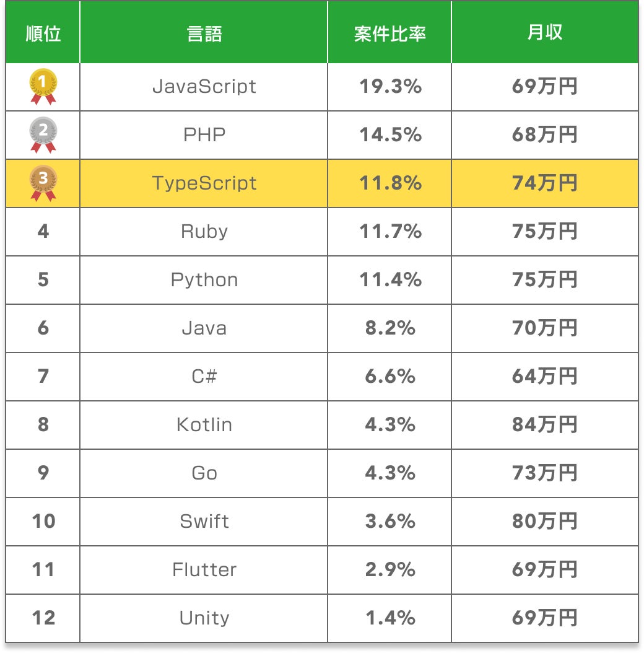This screenshot has width=644, height=653.
Task: Select the PHP language cell
Action: coord(204,135)
